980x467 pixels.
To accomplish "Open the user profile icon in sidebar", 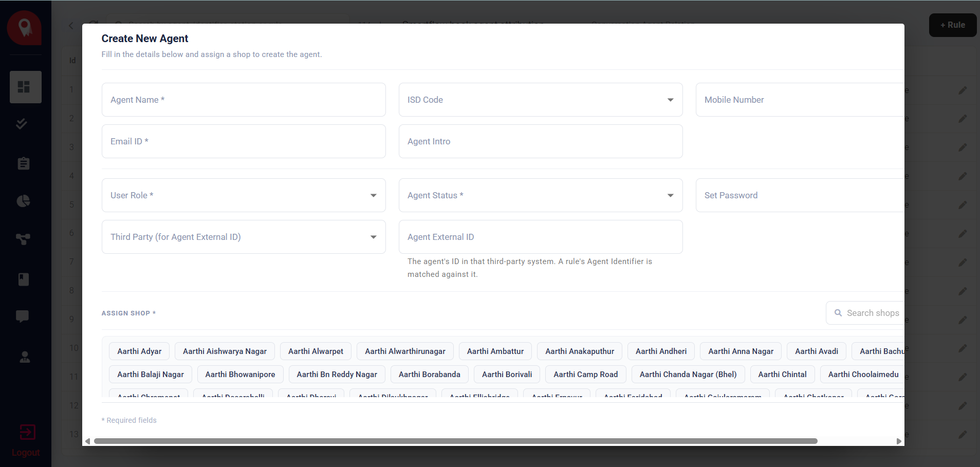I will click(x=25, y=357).
